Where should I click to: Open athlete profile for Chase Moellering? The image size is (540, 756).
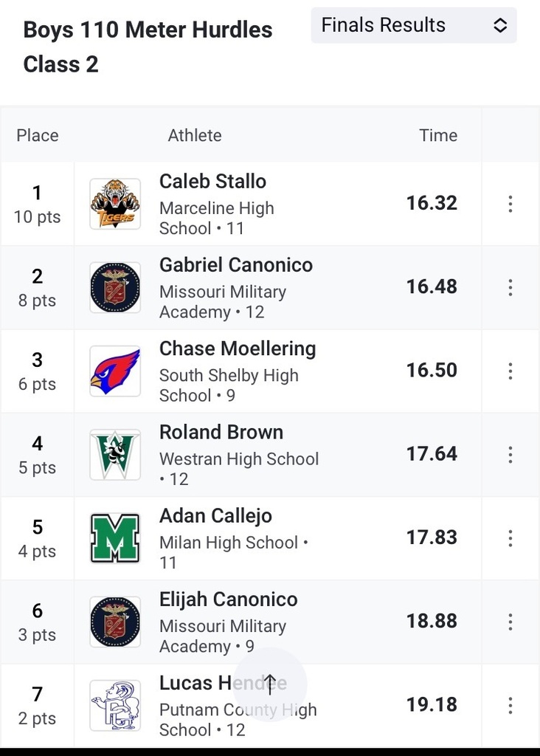click(238, 348)
